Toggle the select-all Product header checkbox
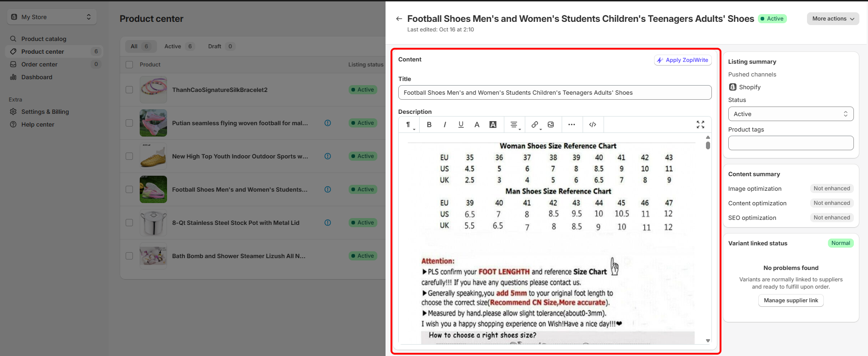The image size is (868, 356). [129, 65]
